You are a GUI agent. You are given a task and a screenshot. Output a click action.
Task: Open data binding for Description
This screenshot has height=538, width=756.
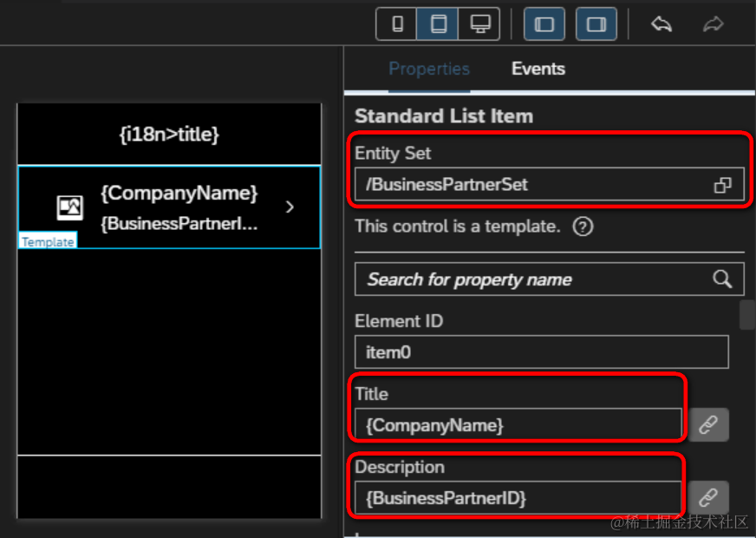click(x=708, y=497)
